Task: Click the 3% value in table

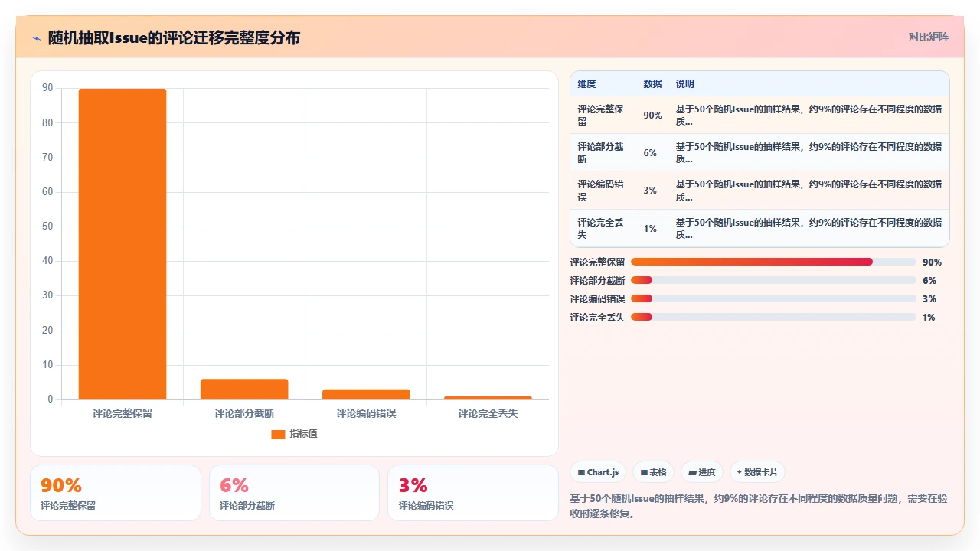Action: [650, 191]
